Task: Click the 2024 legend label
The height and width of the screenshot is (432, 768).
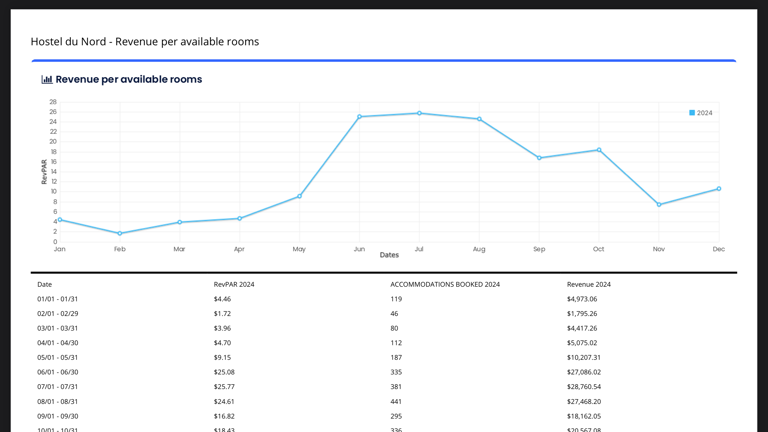Action: coord(704,113)
